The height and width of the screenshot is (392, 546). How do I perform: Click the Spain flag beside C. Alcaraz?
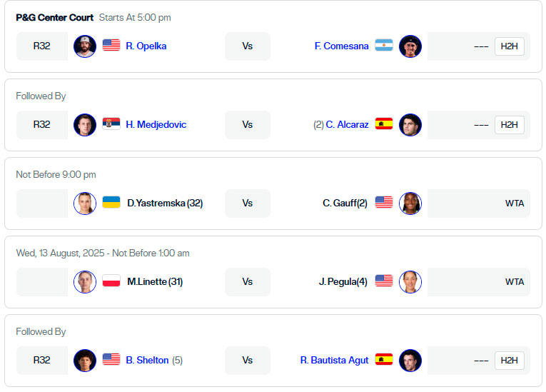(384, 124)
